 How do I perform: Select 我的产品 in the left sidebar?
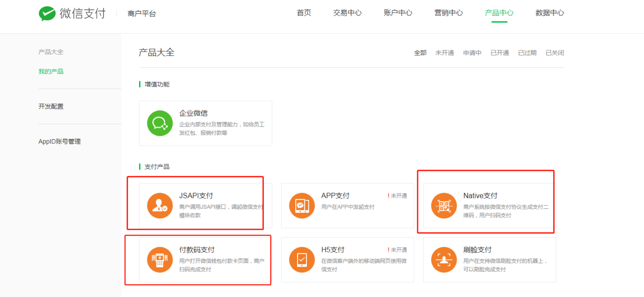(51, 71)
